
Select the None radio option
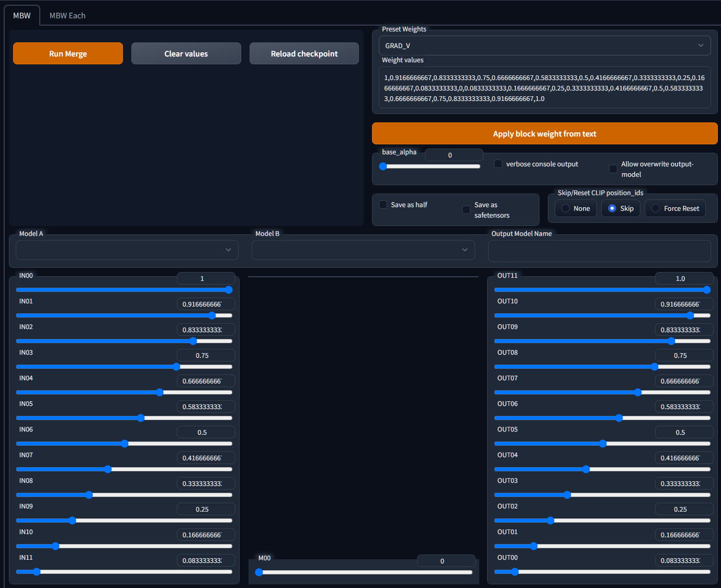point(576,208)
